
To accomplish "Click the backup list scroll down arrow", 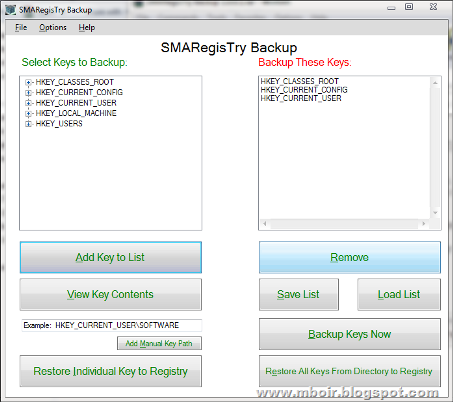I will pyautogui.click(x=435, y=213).
